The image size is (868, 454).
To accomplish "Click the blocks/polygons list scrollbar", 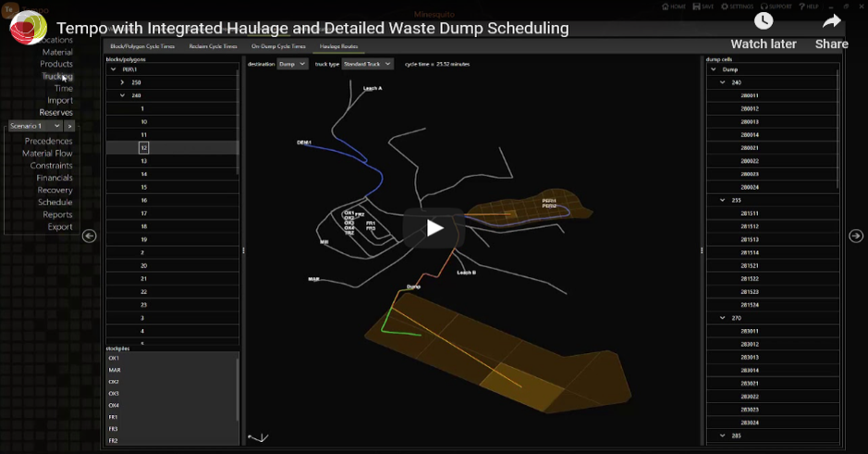I will tap(238, 122).
